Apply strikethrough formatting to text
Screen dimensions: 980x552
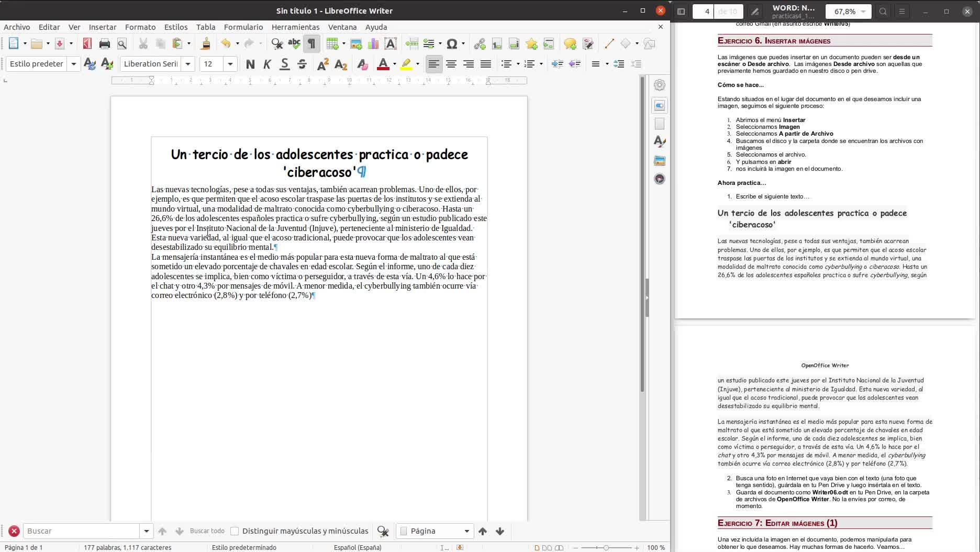[302, 64]
